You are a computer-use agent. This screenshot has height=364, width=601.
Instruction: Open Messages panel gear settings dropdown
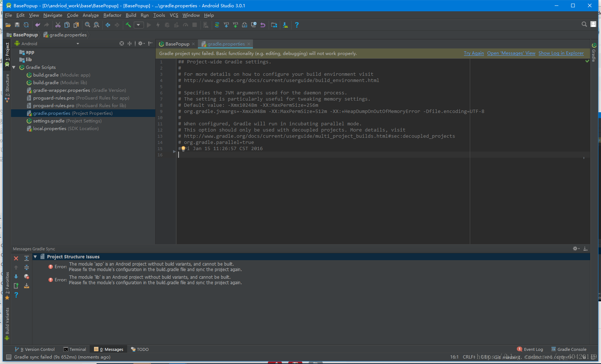[x=576, y=248]
